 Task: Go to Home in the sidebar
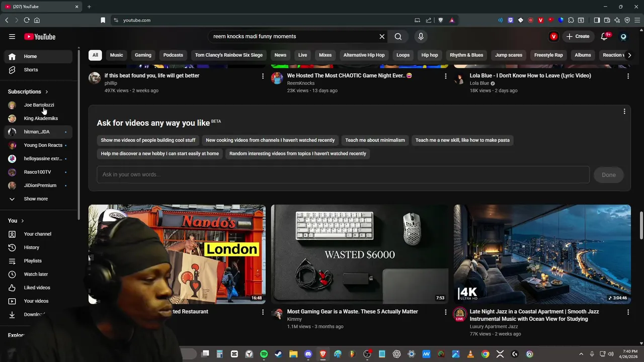pos(38,56)
